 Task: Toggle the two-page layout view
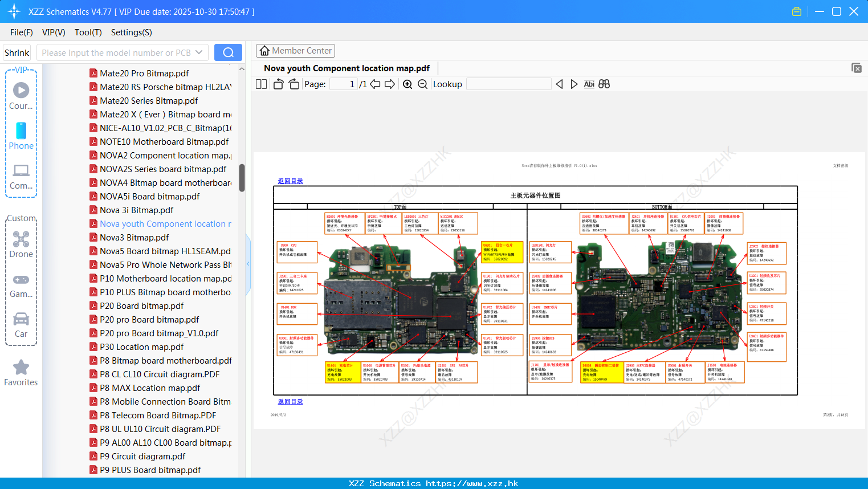[262, 84]
